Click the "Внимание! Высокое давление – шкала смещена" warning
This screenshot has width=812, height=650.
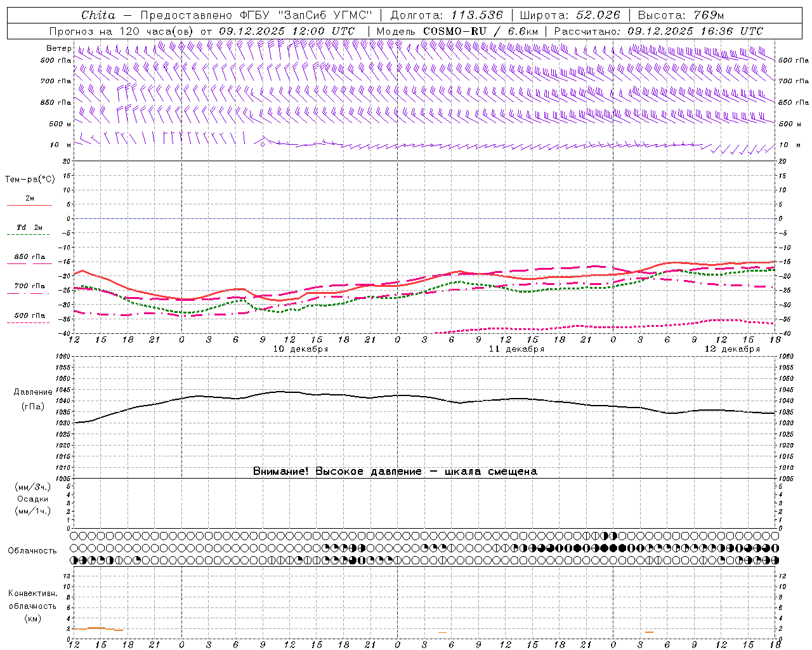pos(395,471)
